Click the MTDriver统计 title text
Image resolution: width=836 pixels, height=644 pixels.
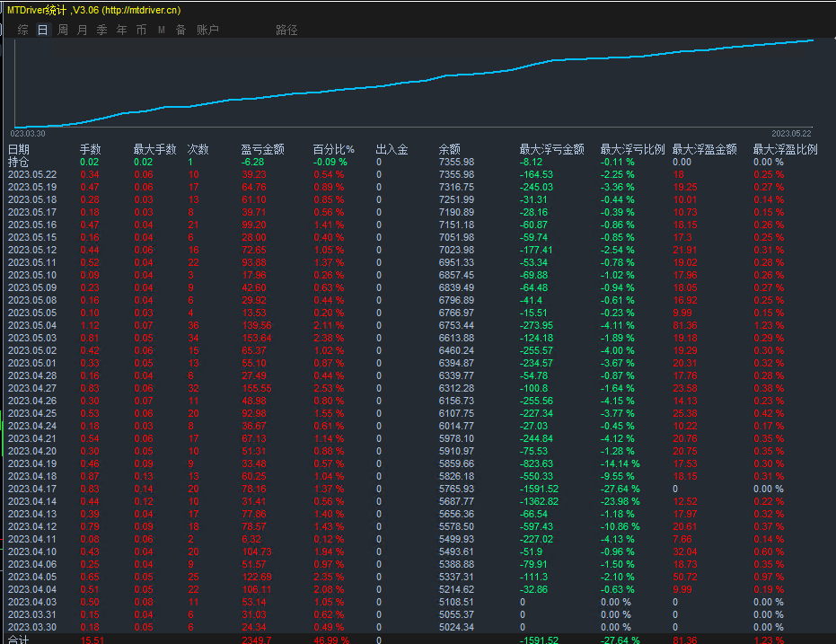37,10
